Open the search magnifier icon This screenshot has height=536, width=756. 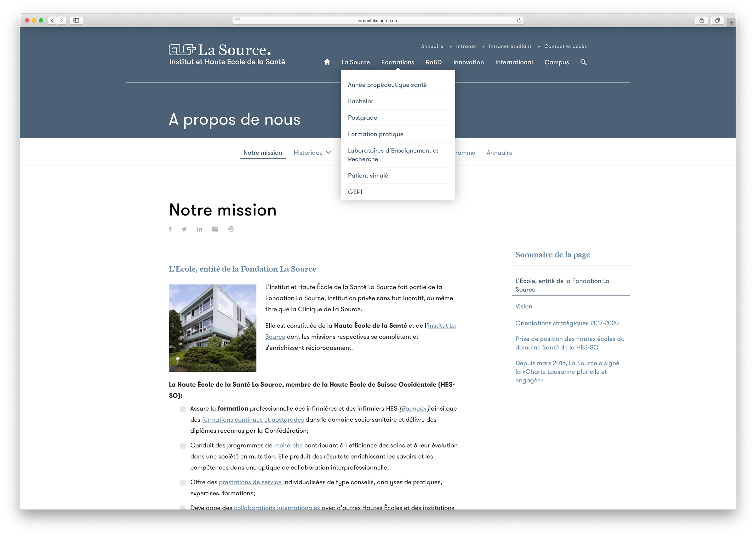583,62
